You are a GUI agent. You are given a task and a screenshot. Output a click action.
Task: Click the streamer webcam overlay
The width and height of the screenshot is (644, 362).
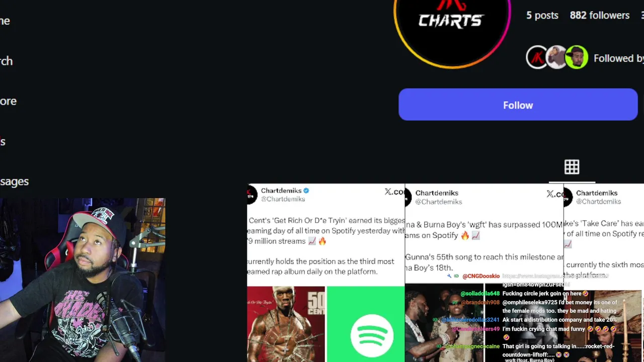83,280
